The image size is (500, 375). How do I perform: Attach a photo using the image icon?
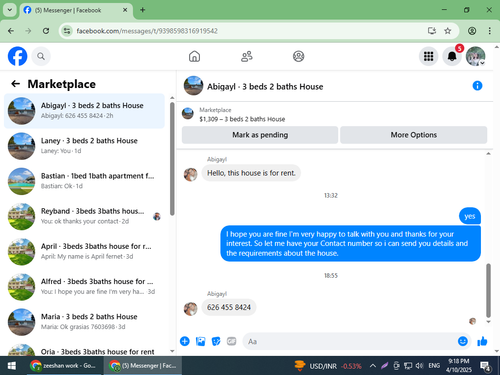[x=200, y=341]
